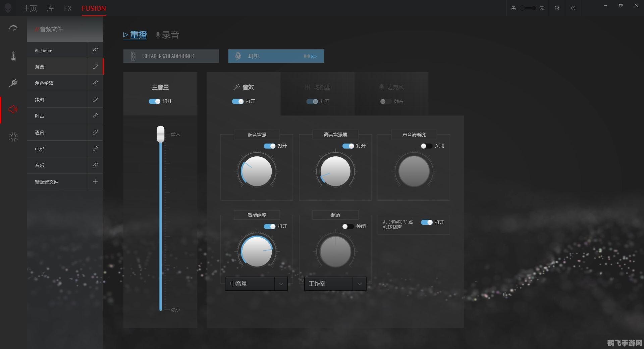This screenshot has width=644, height=349.
Task: Open the overclocking gauge sidebar icon
Action: (x=13, y=29)
